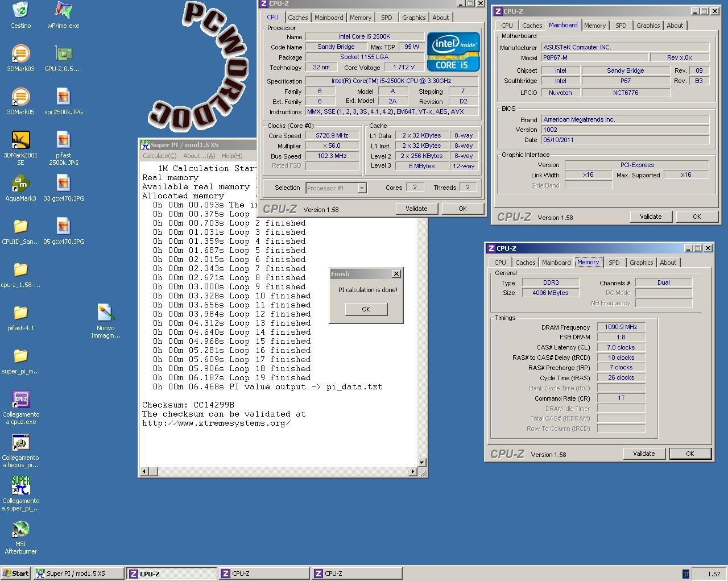Select Graphics tab in Mainboard window
Viewport: 728px width, 582px height.
648,26
